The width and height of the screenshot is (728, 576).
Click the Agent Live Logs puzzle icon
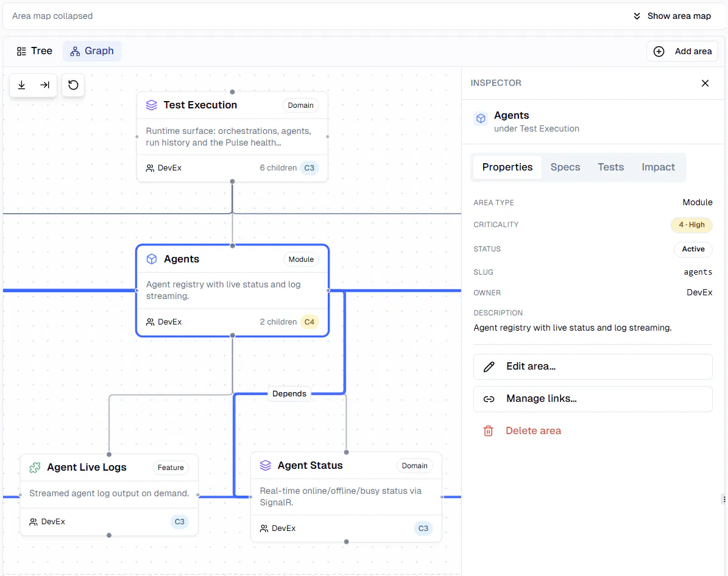35,468
